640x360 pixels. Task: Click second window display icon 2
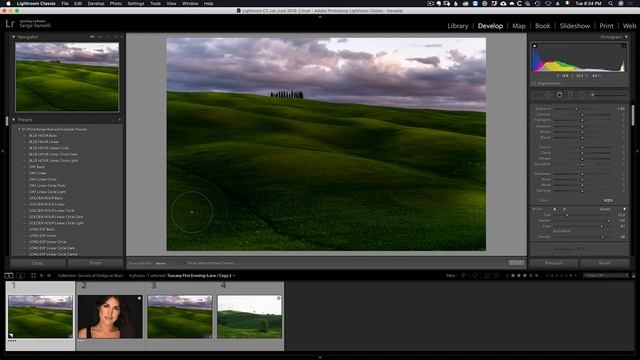(21, 276)
